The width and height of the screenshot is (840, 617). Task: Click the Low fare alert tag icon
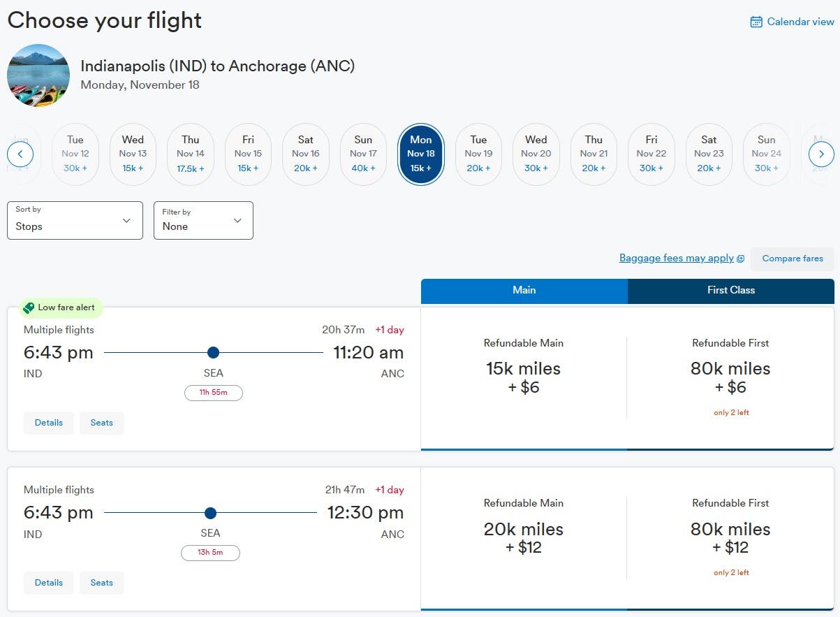tap(29, 307)
